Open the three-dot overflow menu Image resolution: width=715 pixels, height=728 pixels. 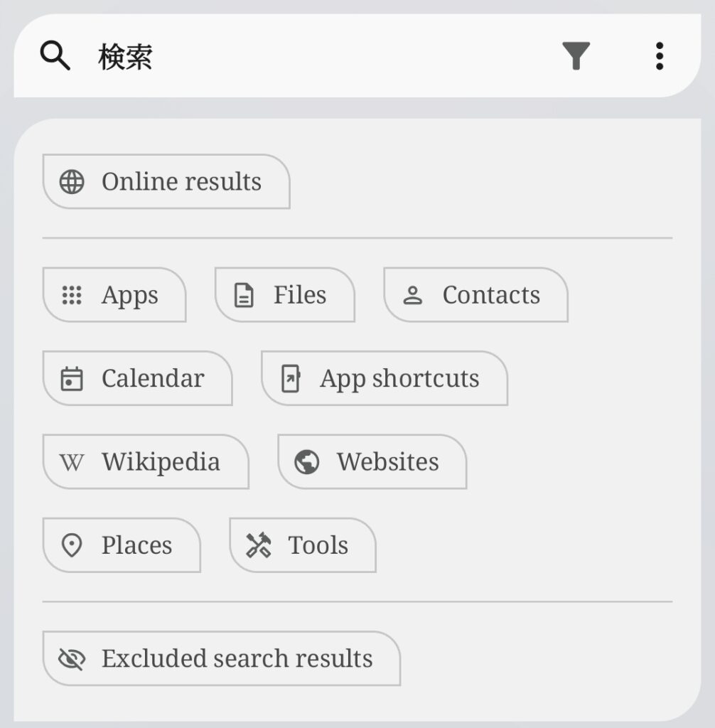[x=660, y=55]
